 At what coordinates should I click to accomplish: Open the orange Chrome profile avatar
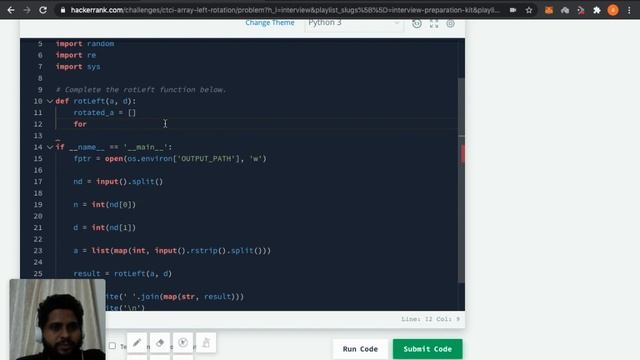[613, 10]
